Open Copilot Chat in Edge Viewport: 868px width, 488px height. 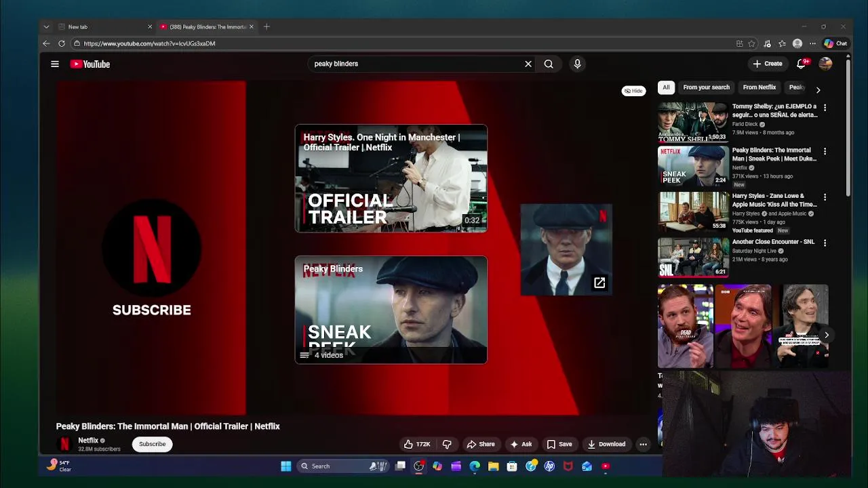(835, 43)
